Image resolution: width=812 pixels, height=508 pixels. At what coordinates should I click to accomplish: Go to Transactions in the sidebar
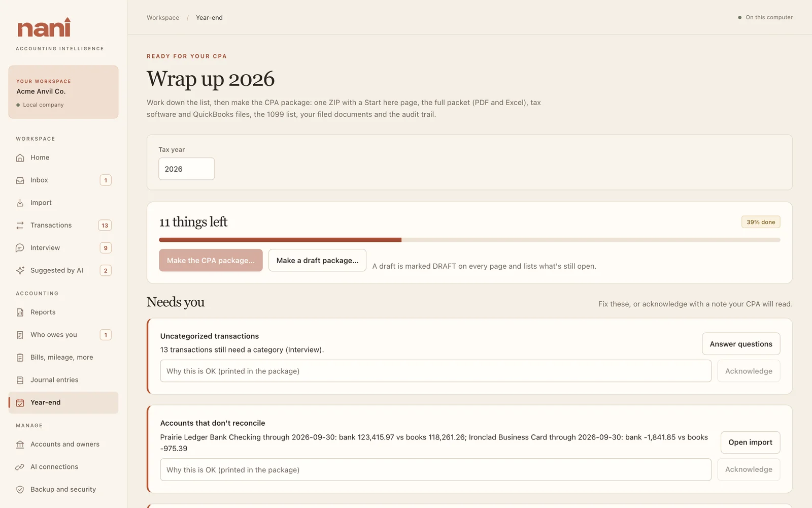[x=63, y=225]
